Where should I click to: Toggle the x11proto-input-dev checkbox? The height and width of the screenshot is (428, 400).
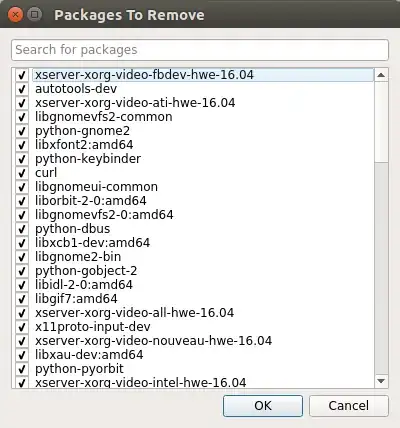click(22, 327)
